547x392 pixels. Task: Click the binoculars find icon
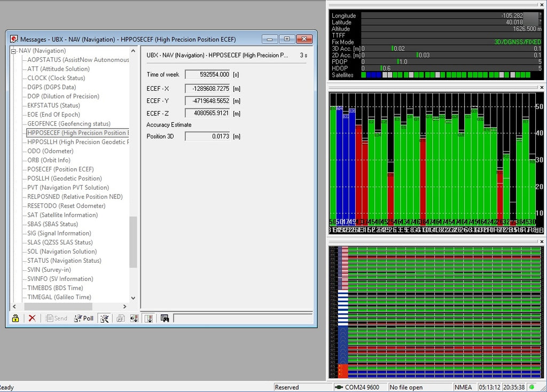(x=165, y=318)
